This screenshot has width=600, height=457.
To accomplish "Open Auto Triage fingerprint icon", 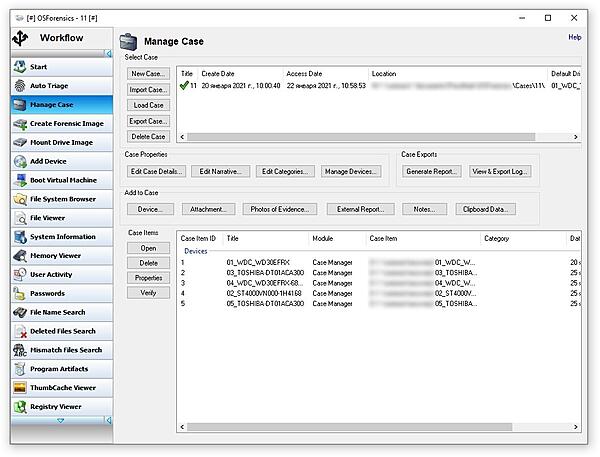I will pyautogui.click(x=20, y=86).
